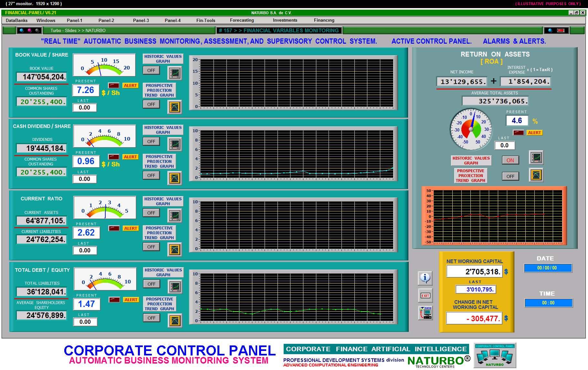Open ROA projection trend graph icon
Screen dimensions: 588x370
pyautogui.click(x=536, y=175)
